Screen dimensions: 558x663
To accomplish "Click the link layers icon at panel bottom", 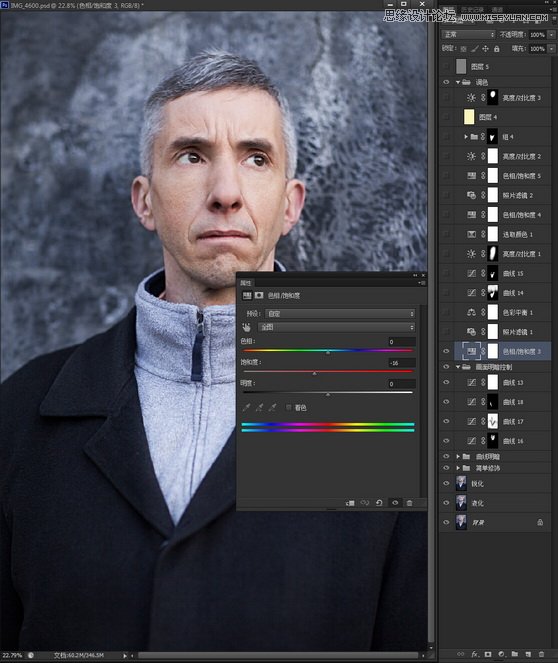I will [x=461, y=654].
